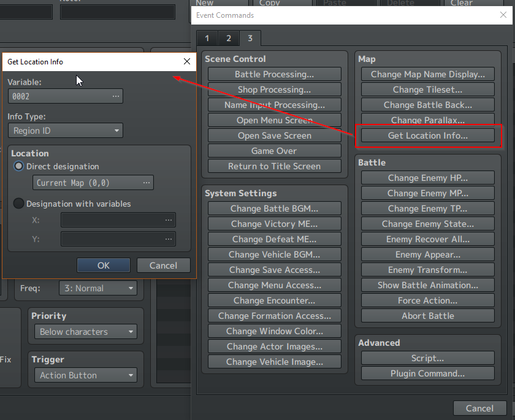The width and height of the screenshot is (515, 420).
Task: Click Change Parallax command
Action: point(428,120)
